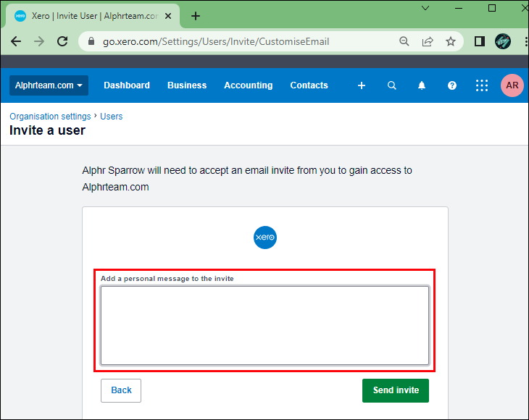Go back using browser back arrow
The image size is (529, 420).
[16, 41]
